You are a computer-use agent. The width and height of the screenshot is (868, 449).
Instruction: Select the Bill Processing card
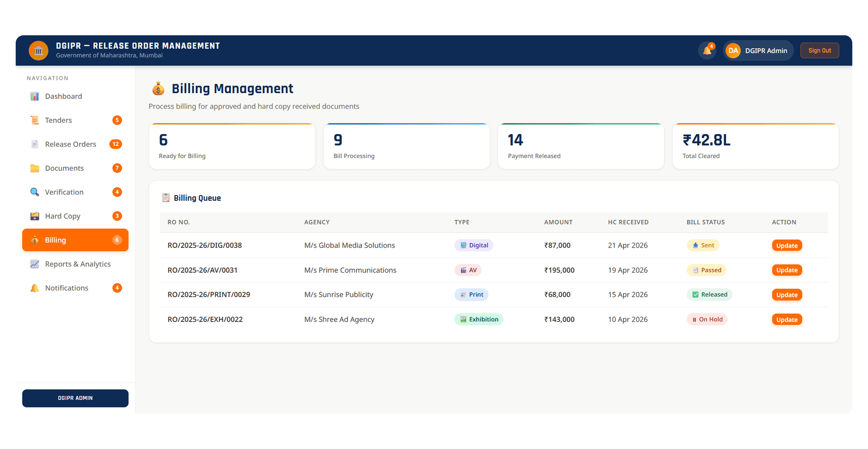coord(406,146)
